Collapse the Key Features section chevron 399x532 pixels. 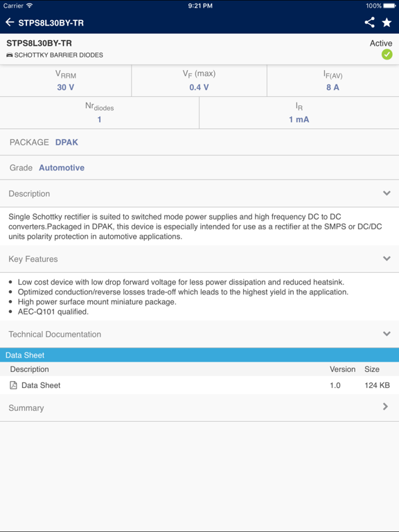pos(387,258)
